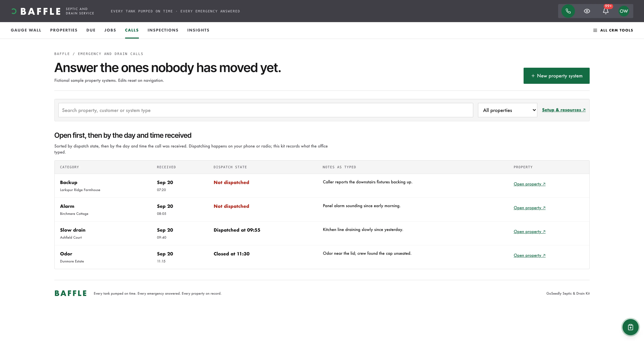The height and width of the screenshot is (362, 644).
Task: Toggle the eye view icon in header
Action: point(587,11)
